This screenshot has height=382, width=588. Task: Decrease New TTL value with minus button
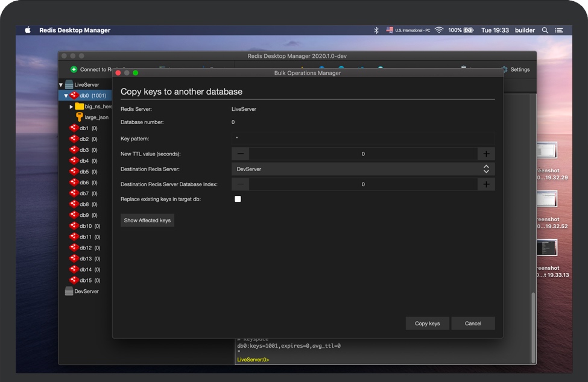(x=241, y=154)
